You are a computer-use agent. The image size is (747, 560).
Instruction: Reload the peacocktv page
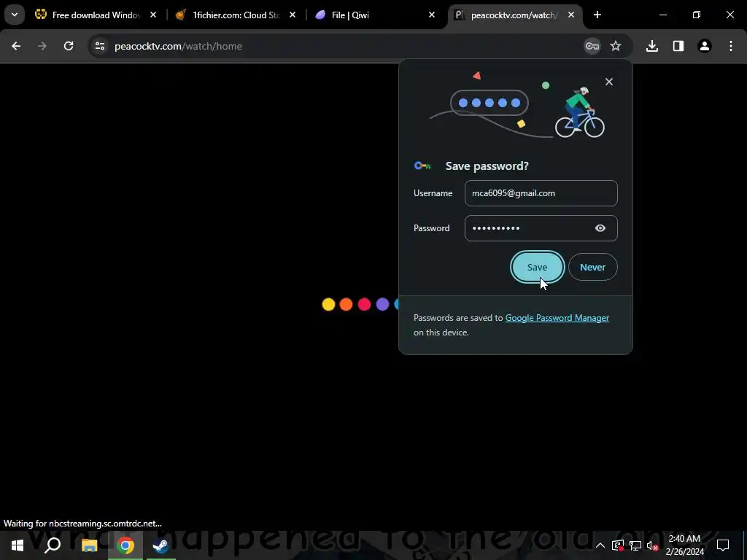coord(69,46)
